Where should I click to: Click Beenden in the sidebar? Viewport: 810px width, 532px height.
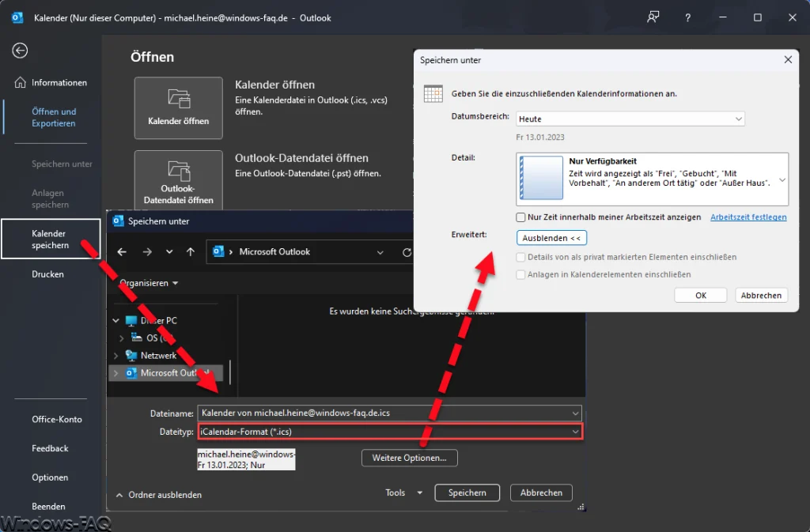pos(48,506)
